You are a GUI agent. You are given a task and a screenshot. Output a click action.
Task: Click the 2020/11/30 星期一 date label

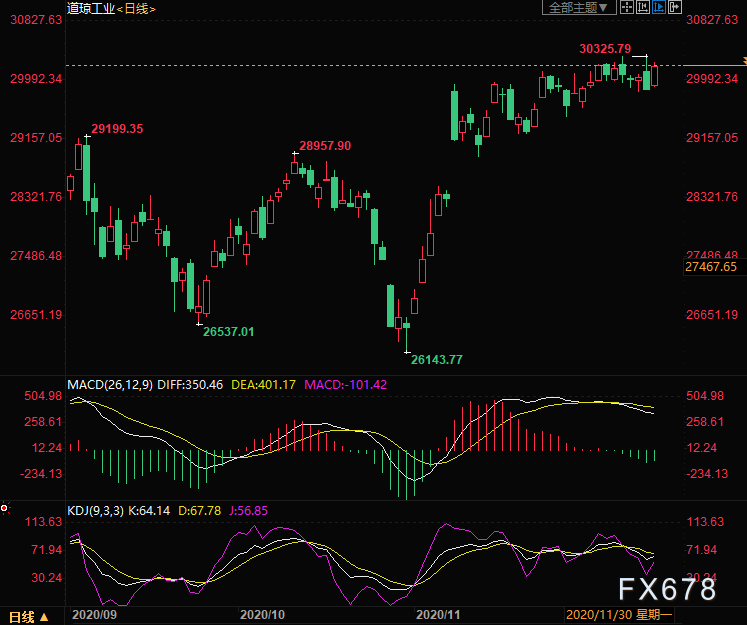pos(618,614)
